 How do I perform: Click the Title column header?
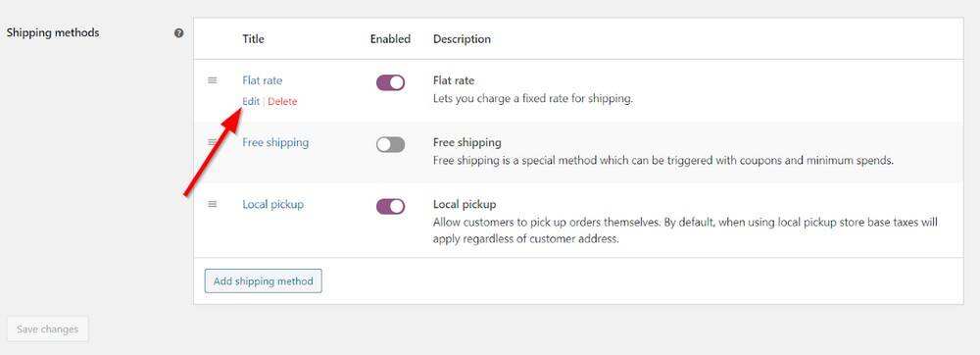(253, 39)
